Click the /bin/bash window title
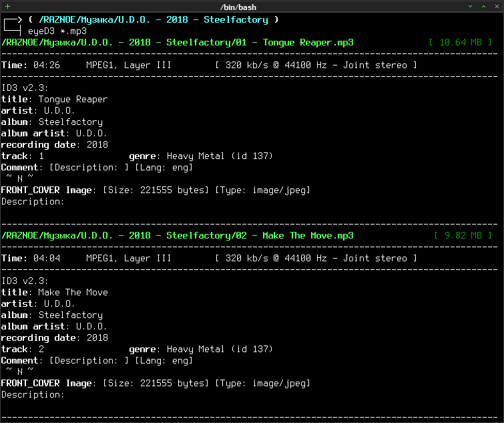The width and height of the screenshot is (504, 423). (238, 7)
